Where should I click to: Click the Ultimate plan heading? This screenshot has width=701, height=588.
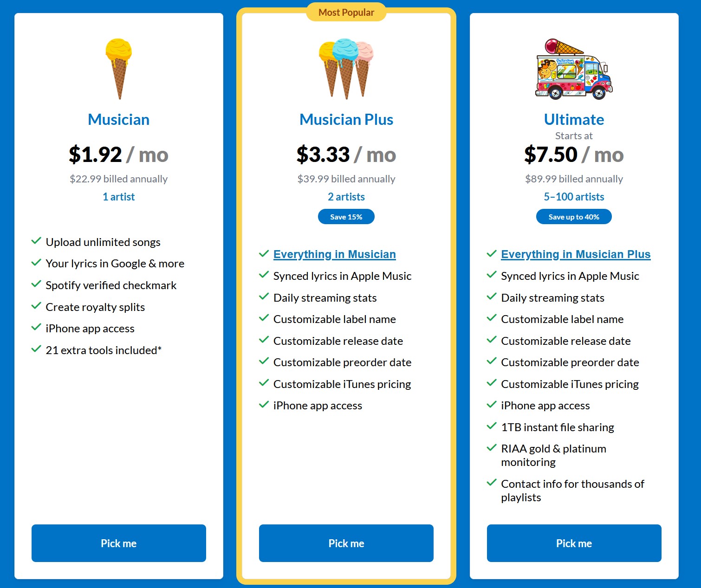point(574,120)
